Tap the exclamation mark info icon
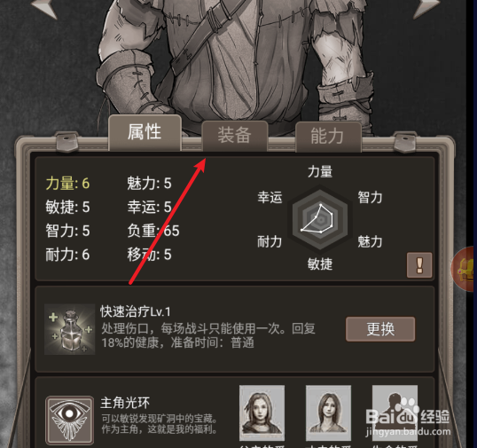The height and width of the screenshot is (448, 477). [419, 264]
